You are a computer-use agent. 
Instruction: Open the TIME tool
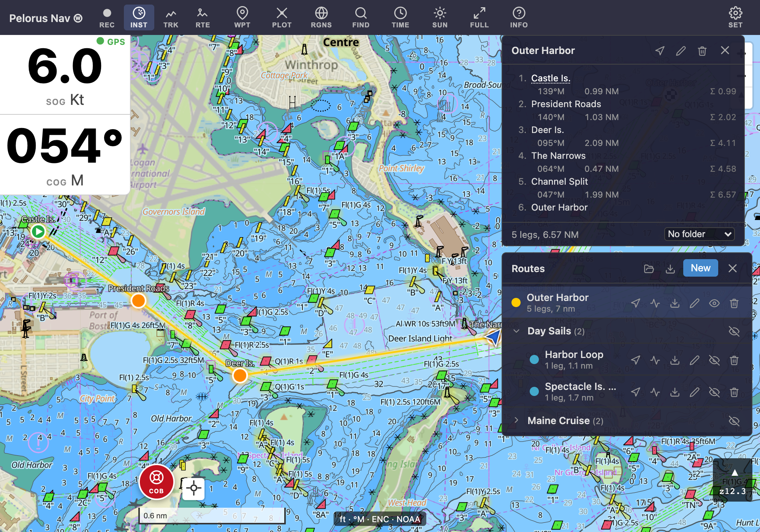(x=400, y=18)
